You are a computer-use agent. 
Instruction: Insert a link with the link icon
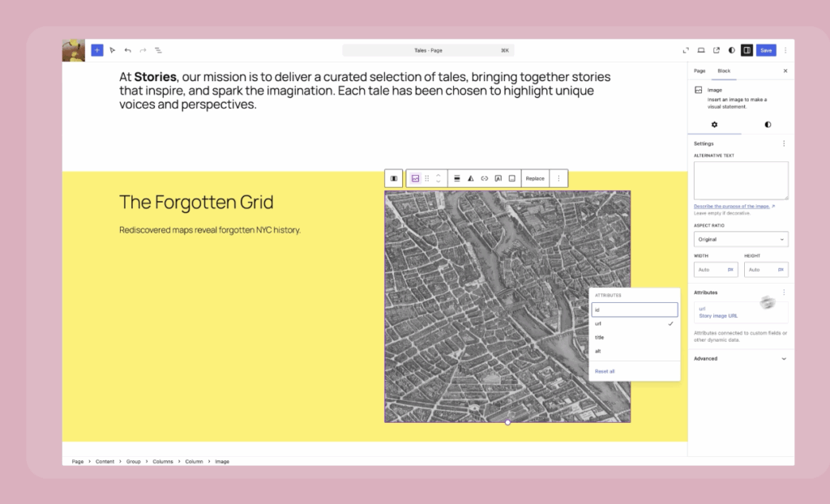pyautogui.click(x=484, y=178)
